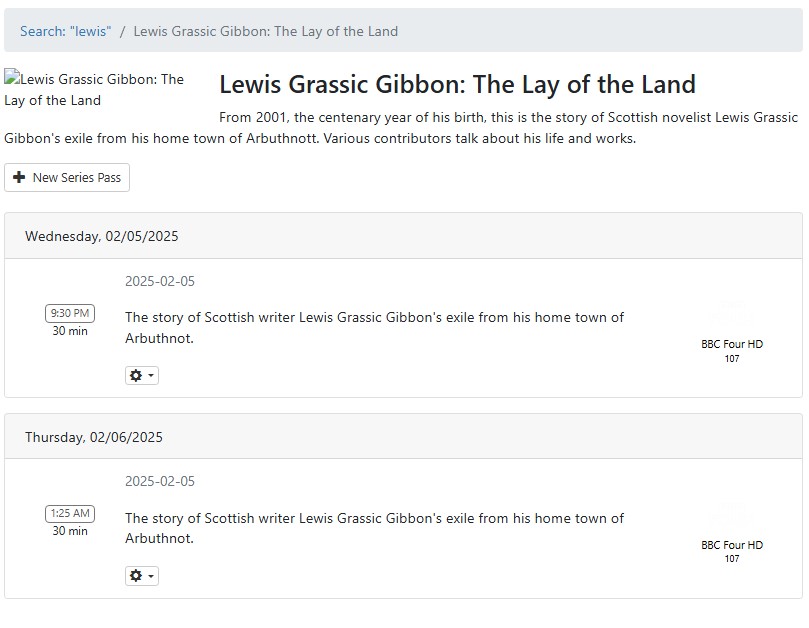Click the current breadcrumb item for the programme title
This screenshot has height=628, width=809.
coord(266,31)
